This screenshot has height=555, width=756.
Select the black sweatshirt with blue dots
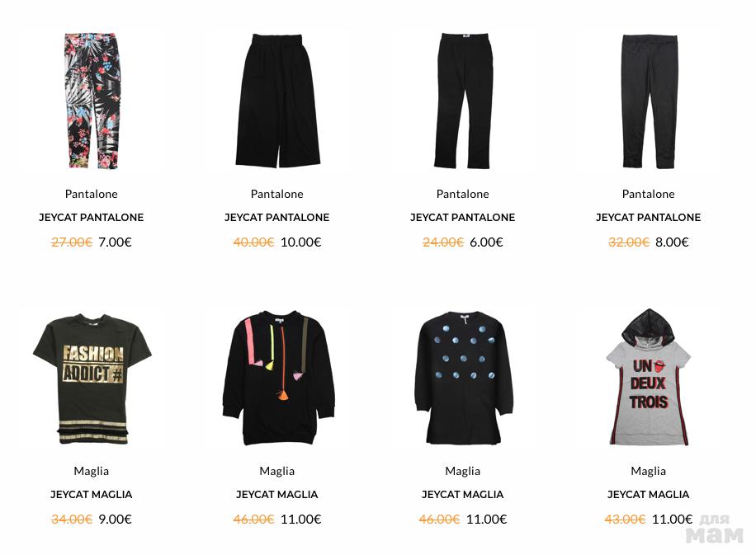[x=463, y=377]
